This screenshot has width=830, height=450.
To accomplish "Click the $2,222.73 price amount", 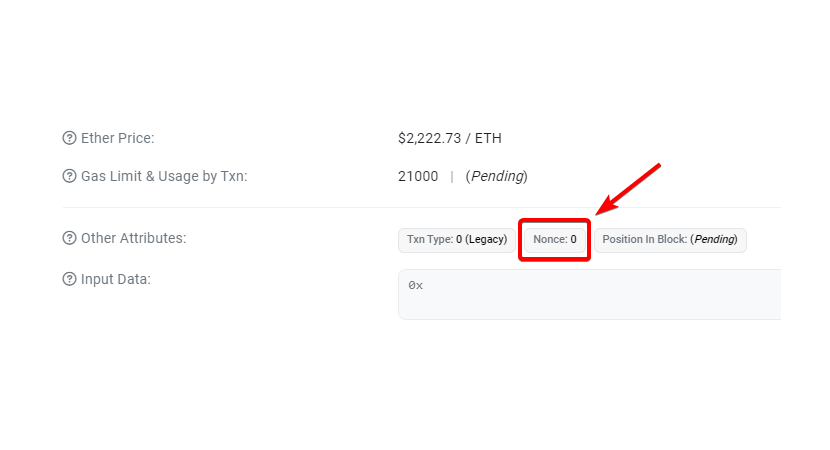I will [429, 138].
